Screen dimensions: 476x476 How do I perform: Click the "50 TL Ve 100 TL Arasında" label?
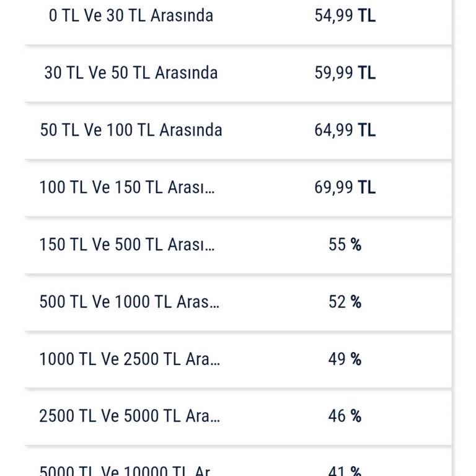pos(131,130)
